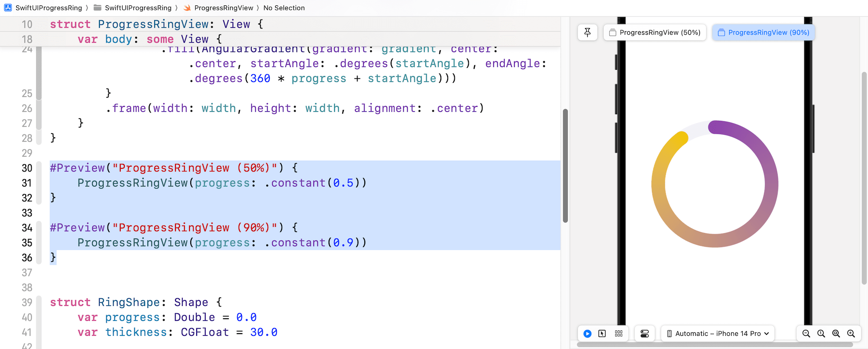Screen dimensions: 868x349
Task: Pin the preview with the pin icon
Action: [x=587, y=33]
